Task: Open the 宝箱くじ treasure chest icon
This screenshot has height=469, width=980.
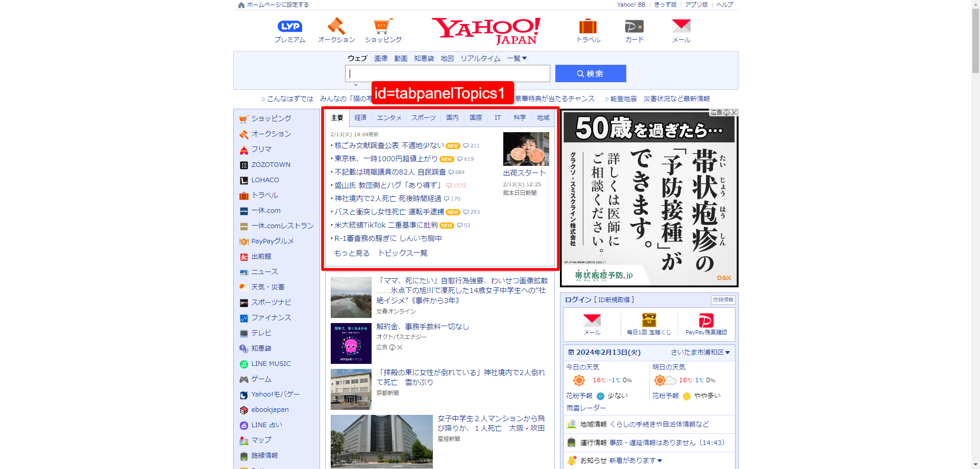Action: (649, 320)
